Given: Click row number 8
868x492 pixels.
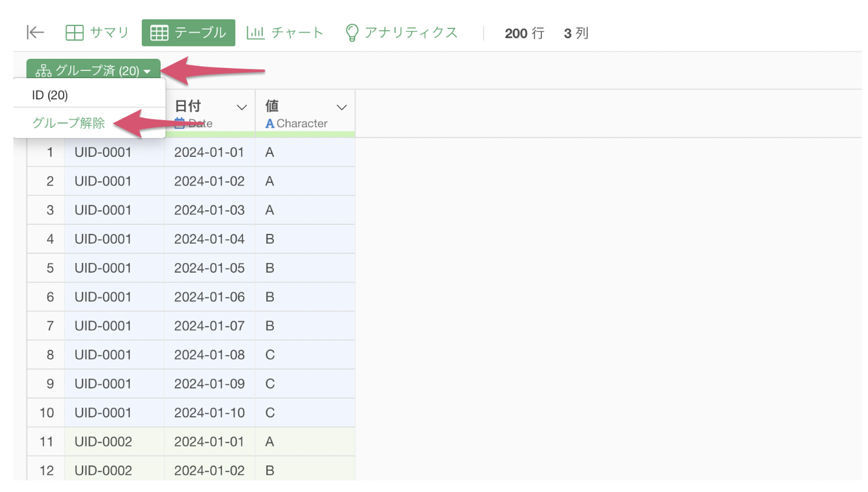Looking at the screenshot, I should [x=46, y=354].
